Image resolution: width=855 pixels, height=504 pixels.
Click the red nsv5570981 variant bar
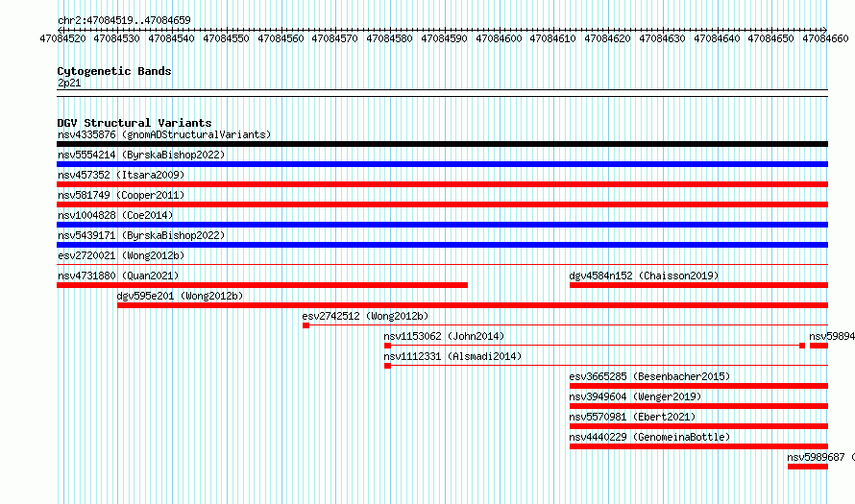[699, 426]
